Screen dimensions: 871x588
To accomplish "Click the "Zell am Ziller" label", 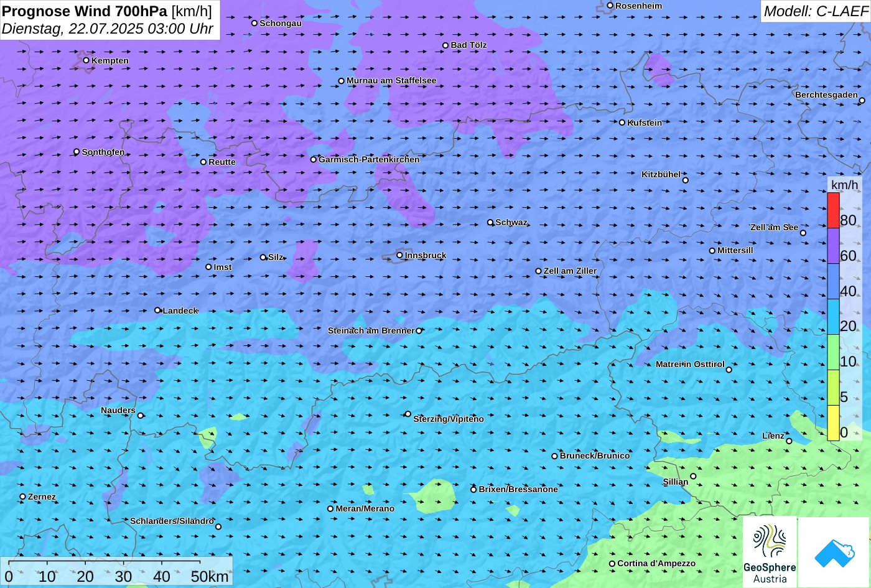I will (x=570, y=271).
